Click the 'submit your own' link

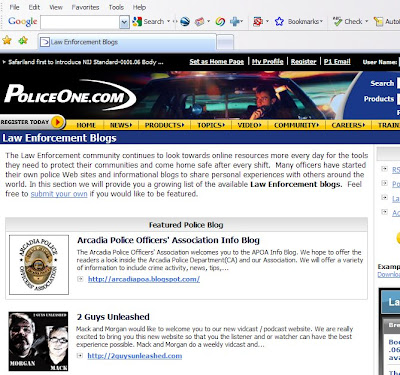pos(59,194)
